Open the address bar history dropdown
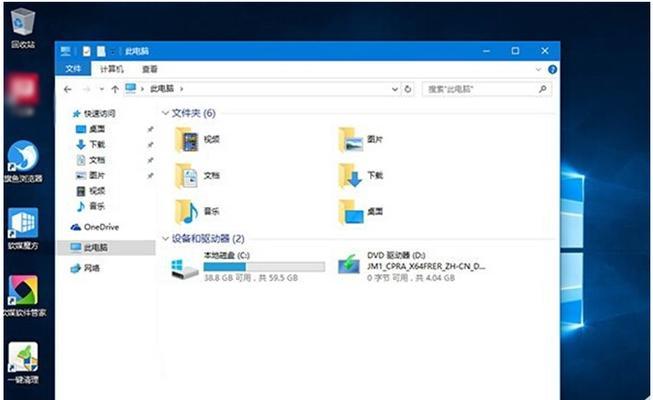653x400 pixels. [395, 89]
